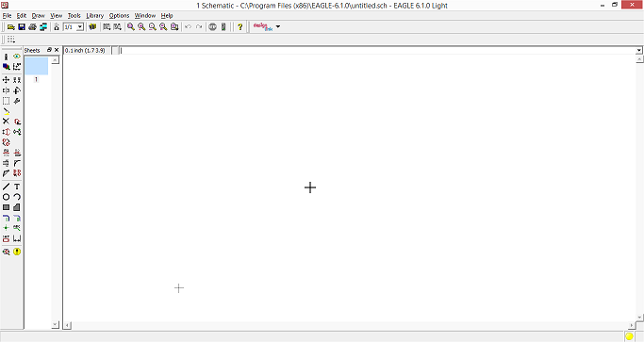Select the Dimension tool
644x342 pixels.
(x=17, y=238)
